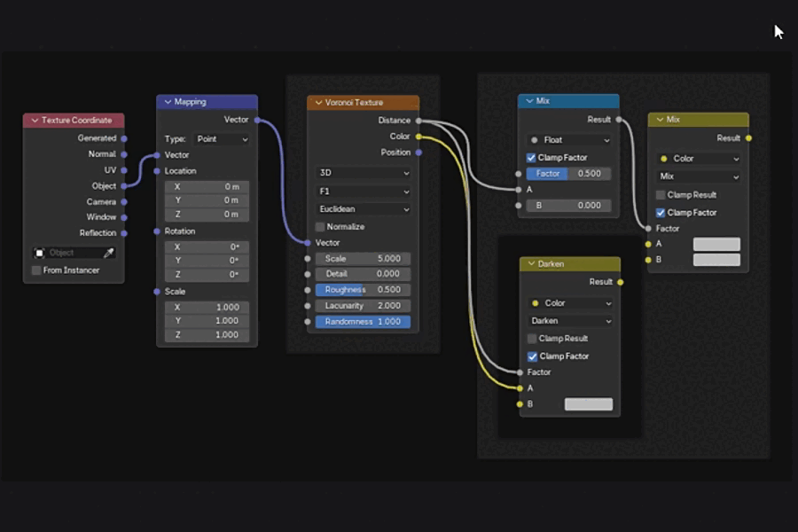Open the Darken blend mode dropdown
This screenshot has height=532, width=798.
click(x=570, y=321)
